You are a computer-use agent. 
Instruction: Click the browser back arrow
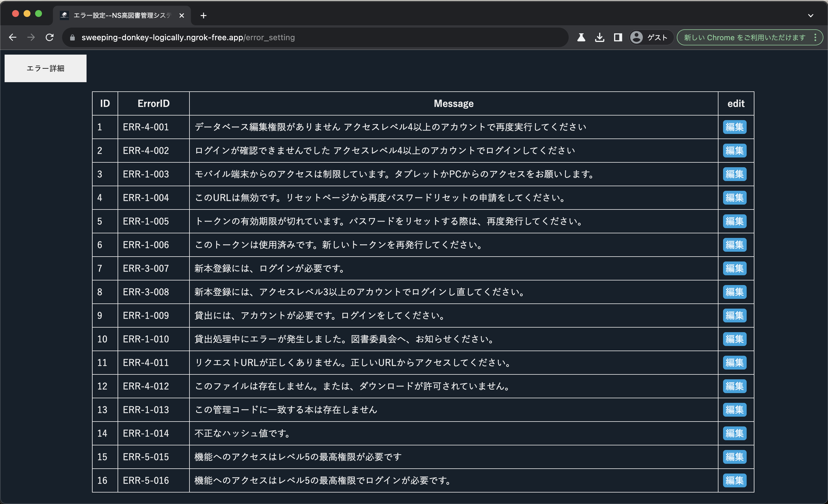[13, 37]
